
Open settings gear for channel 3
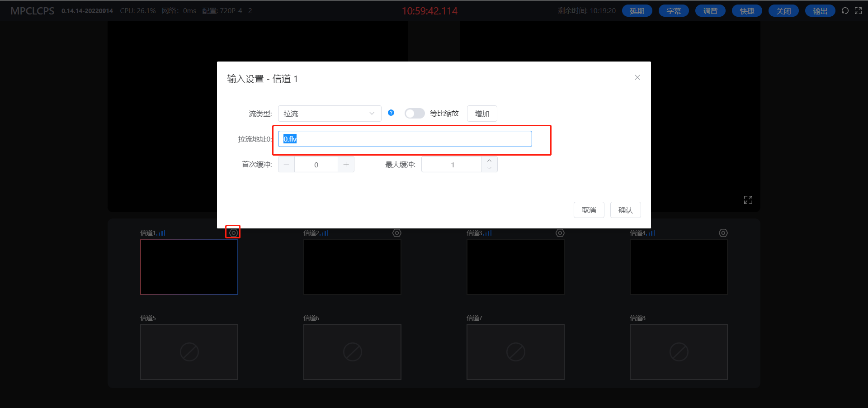(x=560, y=233)
